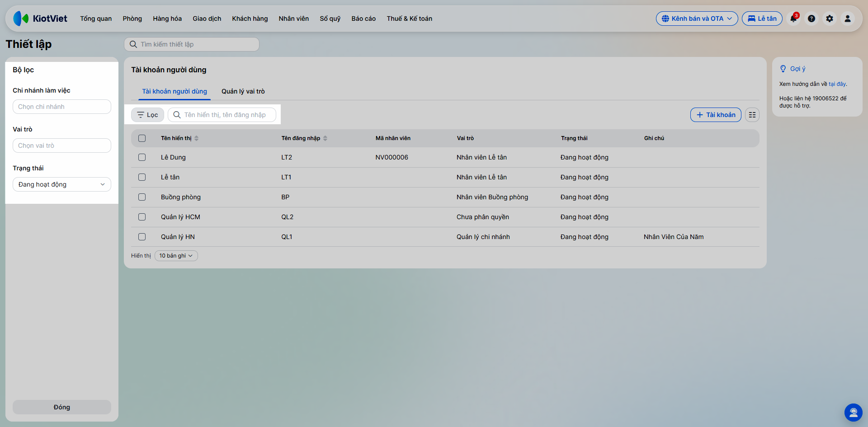This screenshot has height=427, width=868.
Task: Click the add Tài khoản button
Action: click(x=716, y=115)
